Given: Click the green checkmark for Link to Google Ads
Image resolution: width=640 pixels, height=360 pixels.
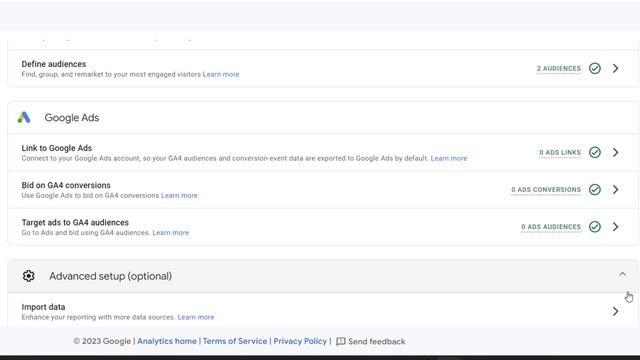Looking at the screenshot, I should pos(595,152).
